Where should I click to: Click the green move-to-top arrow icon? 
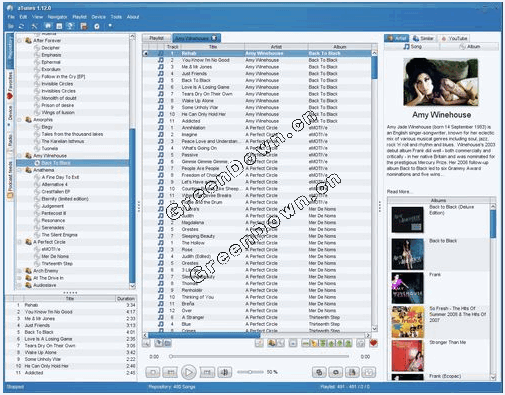click(323, 343)
